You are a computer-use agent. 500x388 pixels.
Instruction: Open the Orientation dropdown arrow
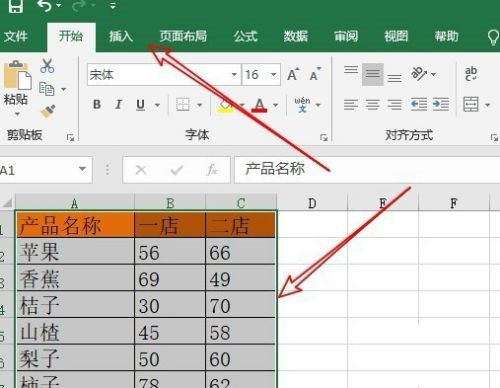(433, 74)
